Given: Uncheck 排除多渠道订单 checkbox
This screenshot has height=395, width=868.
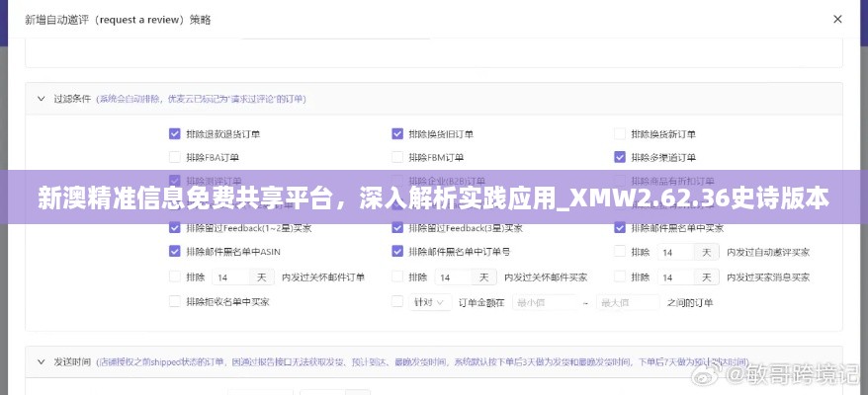Looking at the screenshot, I should (x=620, y=157).
